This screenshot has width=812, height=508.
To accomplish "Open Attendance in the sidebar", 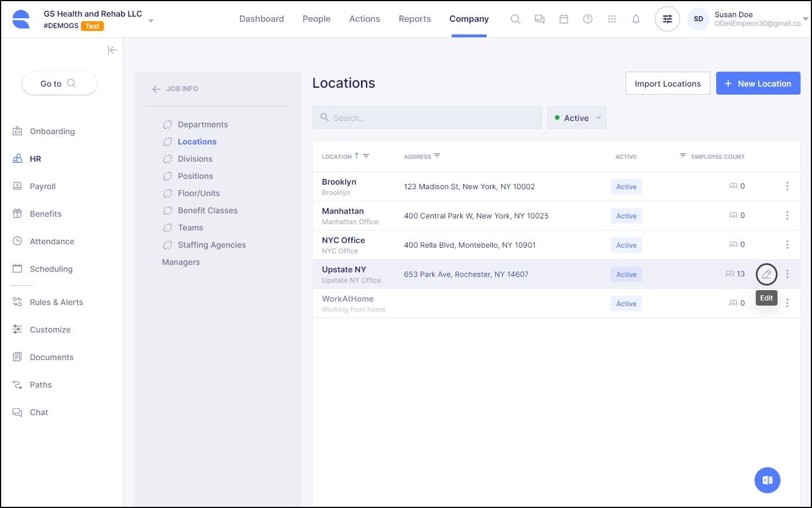I will point(43,241).
